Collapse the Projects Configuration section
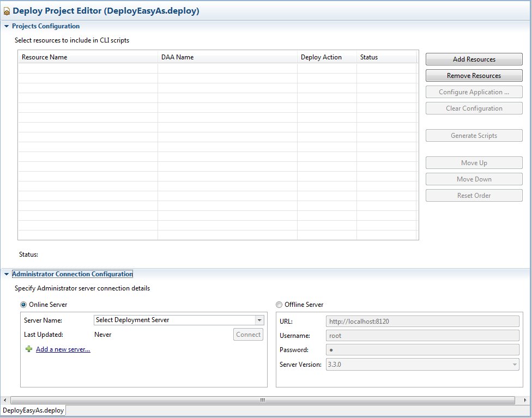This screenshot has width=532, height=418. [7, 26]
